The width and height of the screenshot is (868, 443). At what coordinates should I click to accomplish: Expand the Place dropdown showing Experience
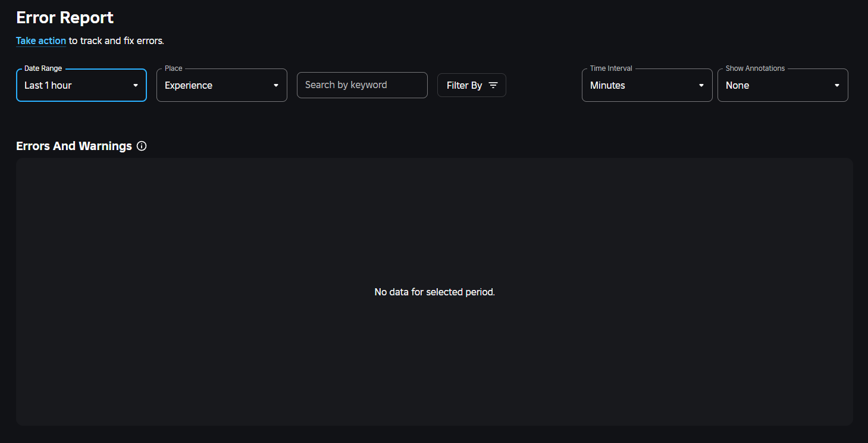pos(222,85)
